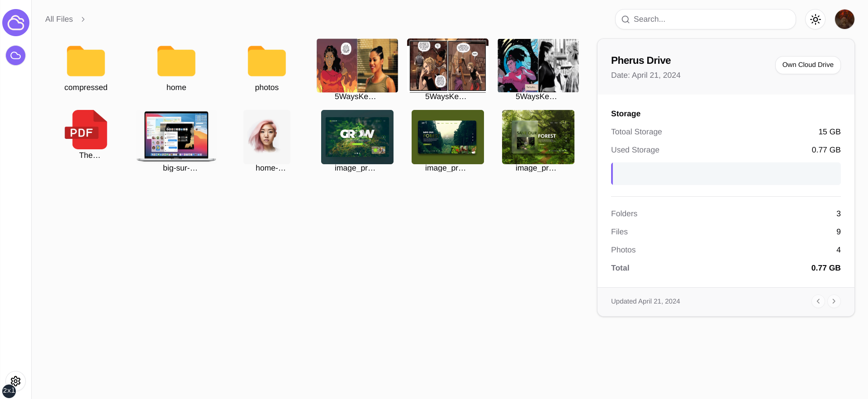Click the Folders count row label
Screen dimensions: 868x399
pos(624,214)
